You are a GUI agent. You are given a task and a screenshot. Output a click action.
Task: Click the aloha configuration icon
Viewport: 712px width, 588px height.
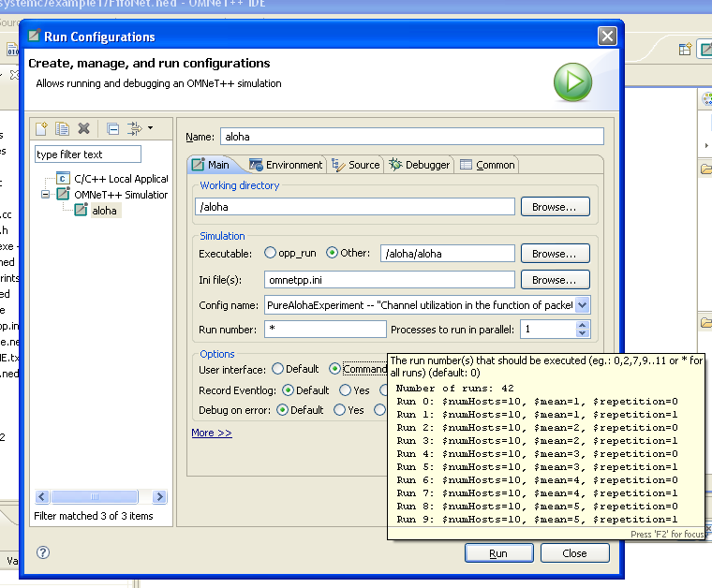(x=81, y=210)
